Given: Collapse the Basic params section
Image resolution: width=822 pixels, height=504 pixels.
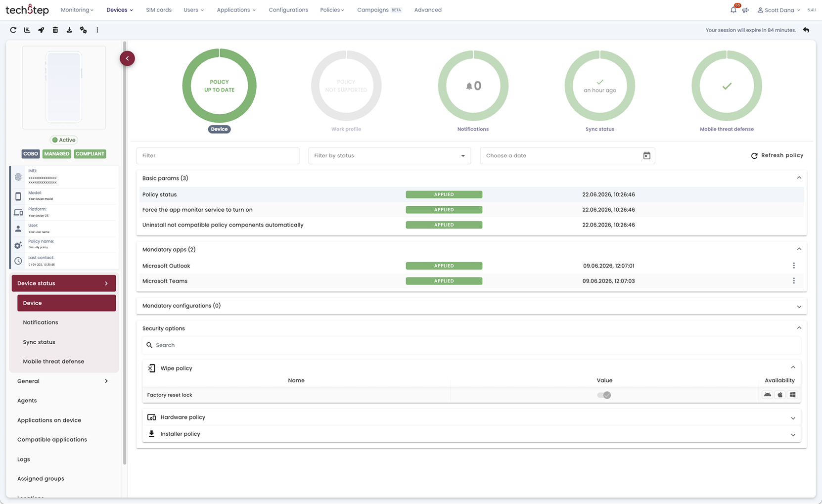Looking at the screenshot, I should click(x=799, y=178).
